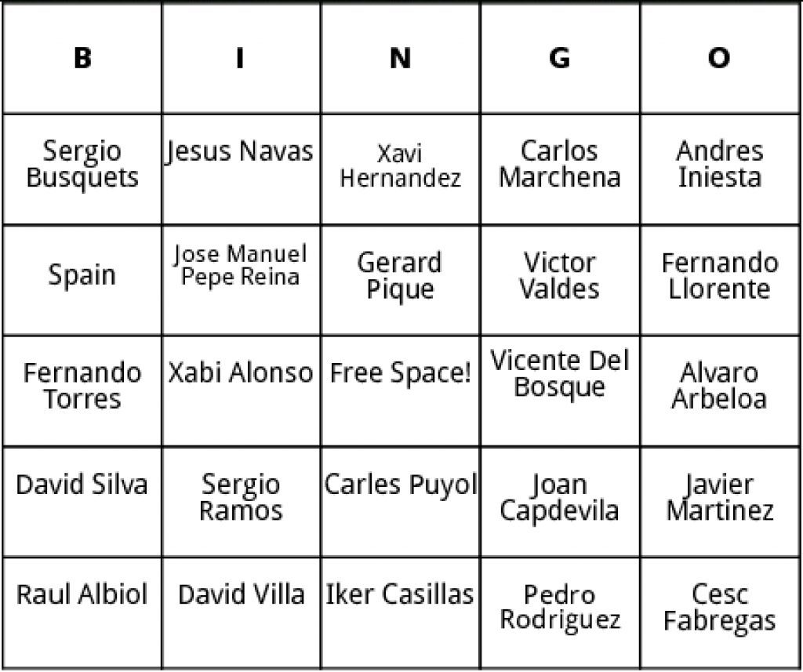This screenshot has height=672, width=803.
Task: Mark the David Silva square
Action: click(x=82, y=485)
